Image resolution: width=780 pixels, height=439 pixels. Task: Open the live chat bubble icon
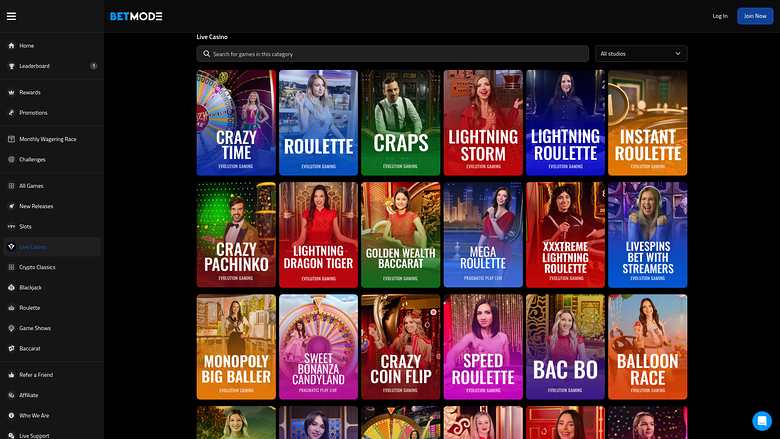pyautogui.click(x=761, y=420)
